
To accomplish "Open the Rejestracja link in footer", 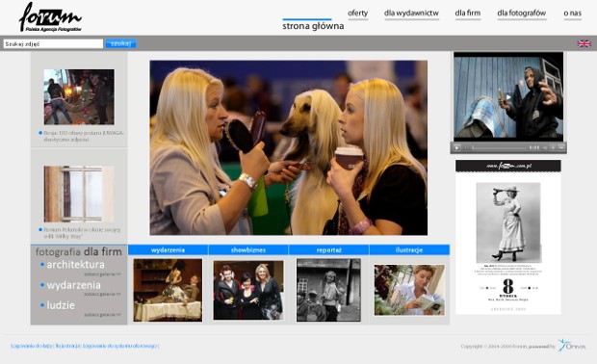I will point(67,346).
